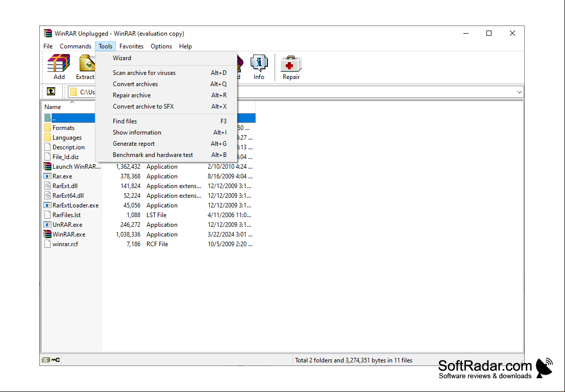Choose Wizard from Tools menu
This screenshot has height=392, width=565.
[166, 58]
